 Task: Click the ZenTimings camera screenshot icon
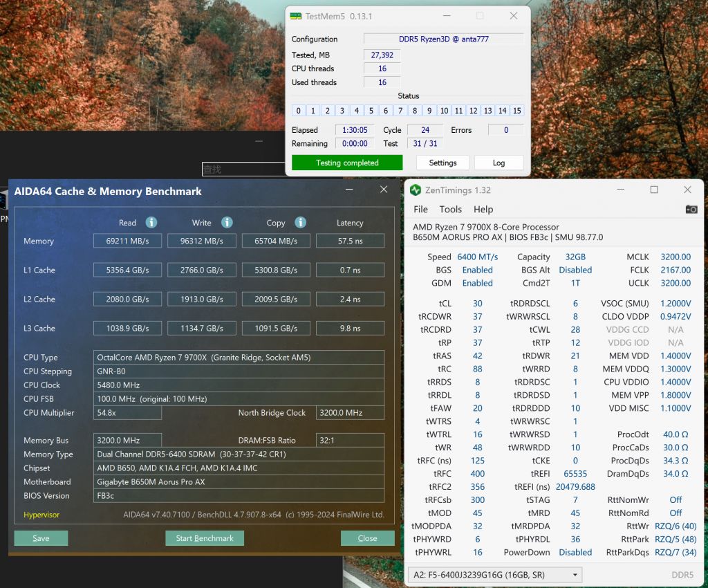pos(691,209)
